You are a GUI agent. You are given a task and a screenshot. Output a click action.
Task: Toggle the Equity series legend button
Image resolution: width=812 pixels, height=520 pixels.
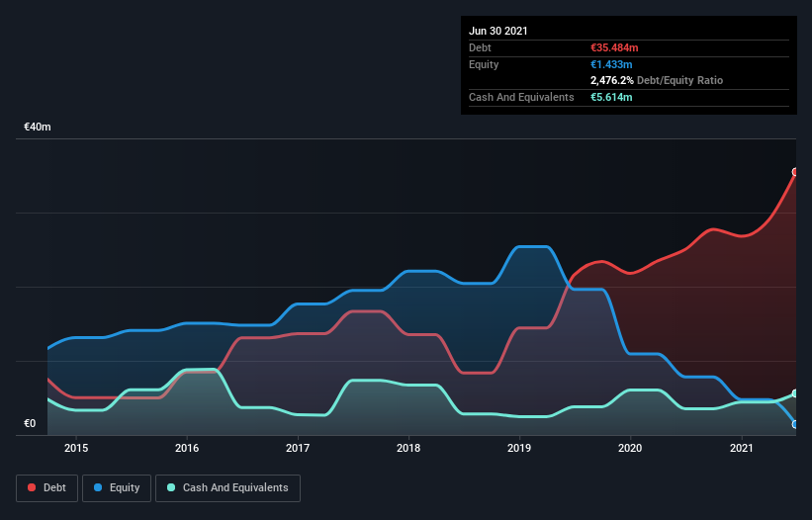click(117, 488)
